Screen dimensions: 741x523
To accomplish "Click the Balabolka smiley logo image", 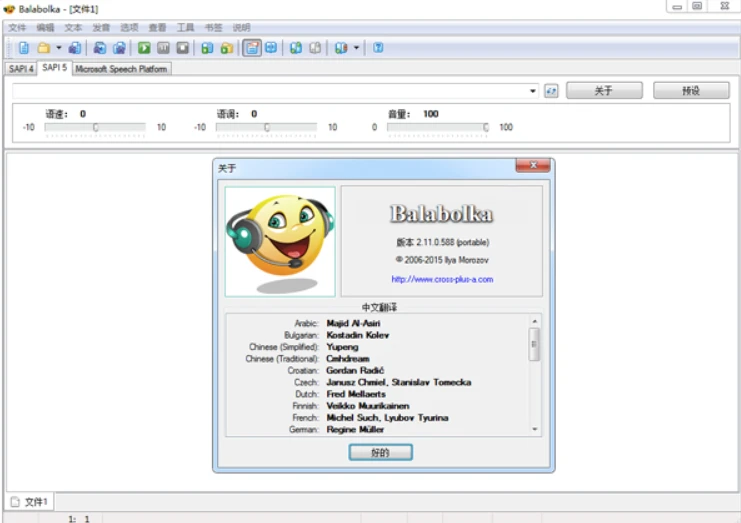I will pyautogui.click(x=279, y=241).
